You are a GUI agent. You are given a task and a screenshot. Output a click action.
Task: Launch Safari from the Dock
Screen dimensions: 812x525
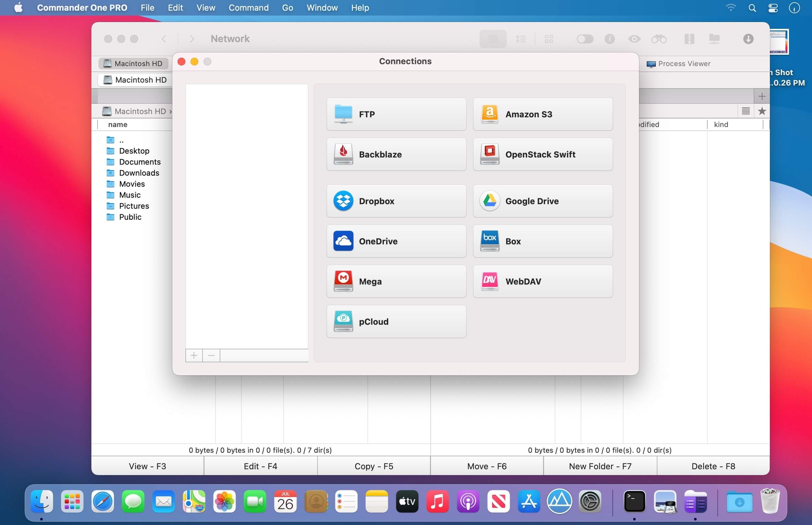(x=103, y=501)
